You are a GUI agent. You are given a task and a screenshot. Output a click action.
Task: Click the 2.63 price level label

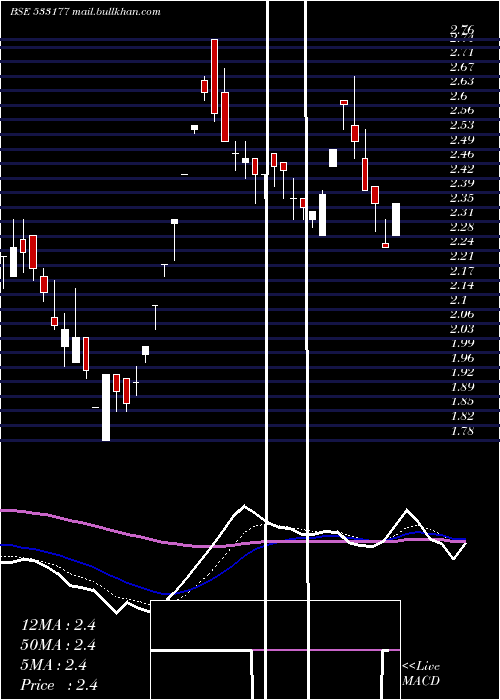pos(462,82)
